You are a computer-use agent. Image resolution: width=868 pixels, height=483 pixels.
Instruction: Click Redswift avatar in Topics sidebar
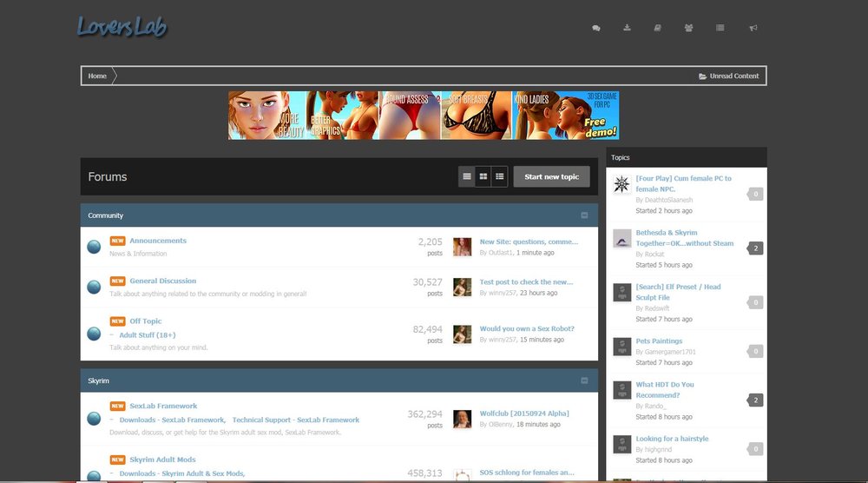tap(621, 293)
